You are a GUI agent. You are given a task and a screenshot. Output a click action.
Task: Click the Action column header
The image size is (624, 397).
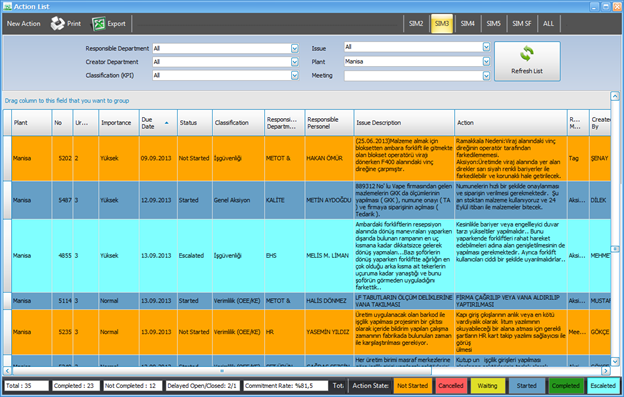pos(511,123)
